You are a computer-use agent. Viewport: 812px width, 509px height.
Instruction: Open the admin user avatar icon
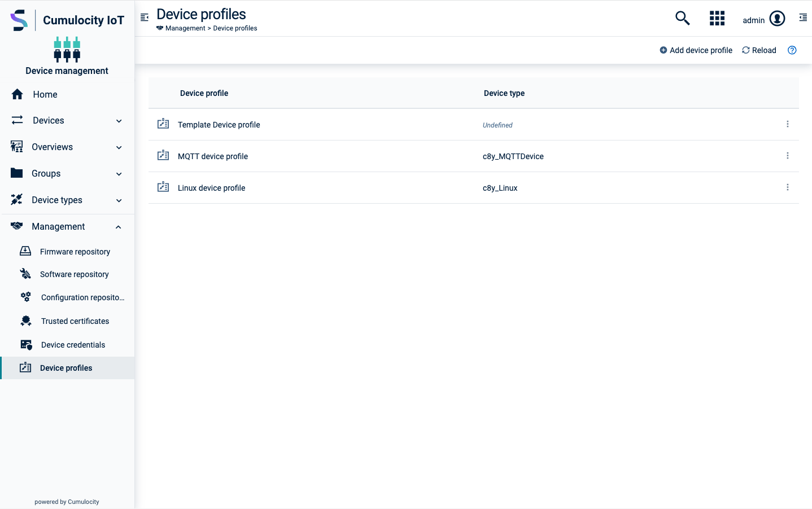(778, 19)
